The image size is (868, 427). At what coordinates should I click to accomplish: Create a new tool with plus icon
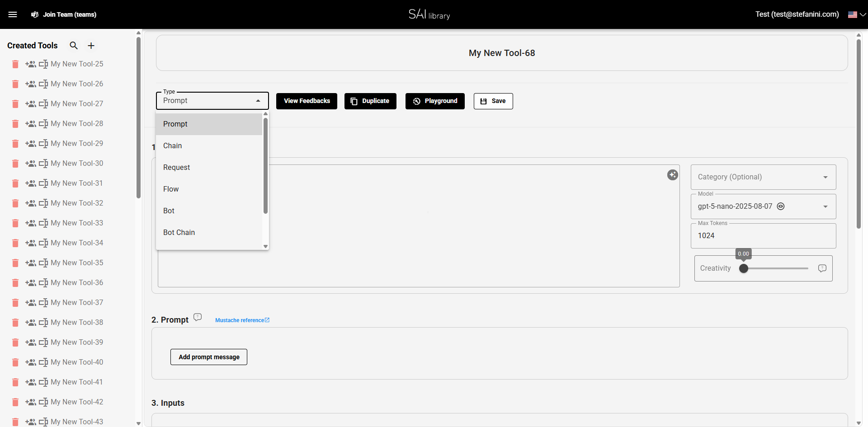coord(91,45)
